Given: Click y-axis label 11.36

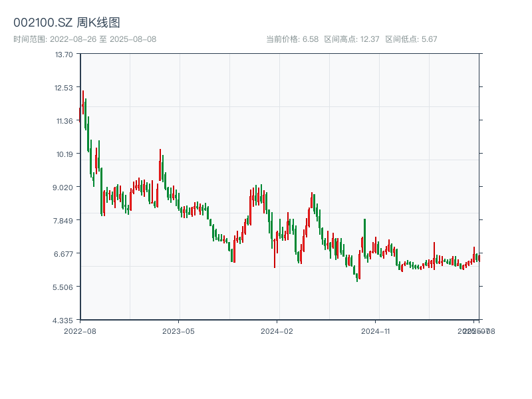Looking at the screenshot, I should coord(65,121).
